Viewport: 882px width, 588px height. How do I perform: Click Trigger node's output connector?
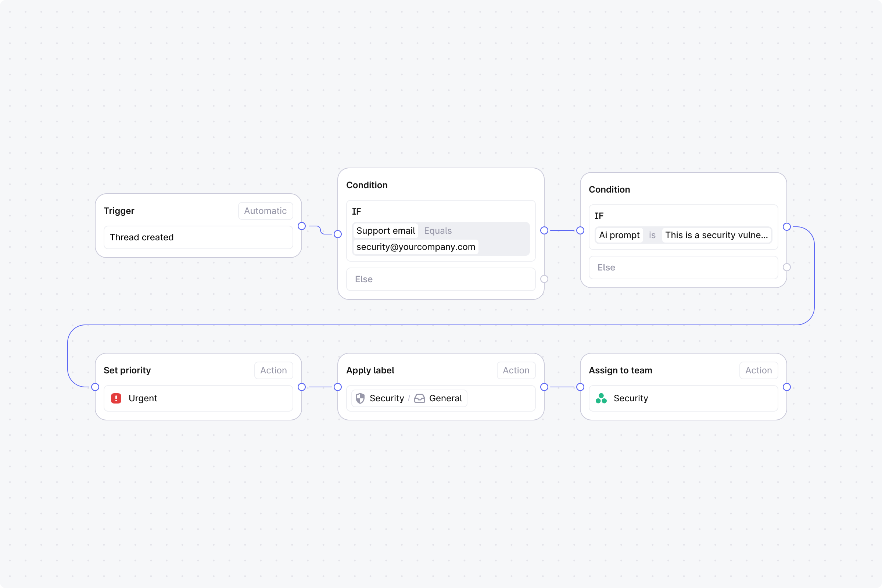[301, 226]
